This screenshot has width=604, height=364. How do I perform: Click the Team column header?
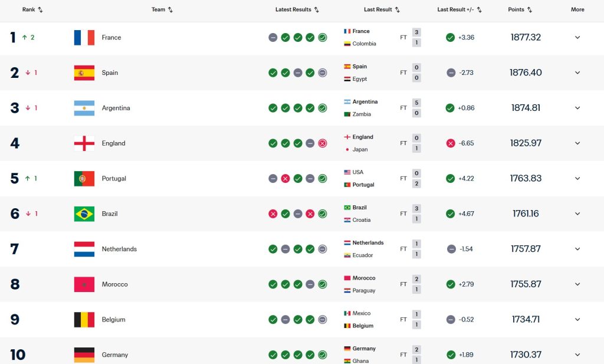[162, 9]
